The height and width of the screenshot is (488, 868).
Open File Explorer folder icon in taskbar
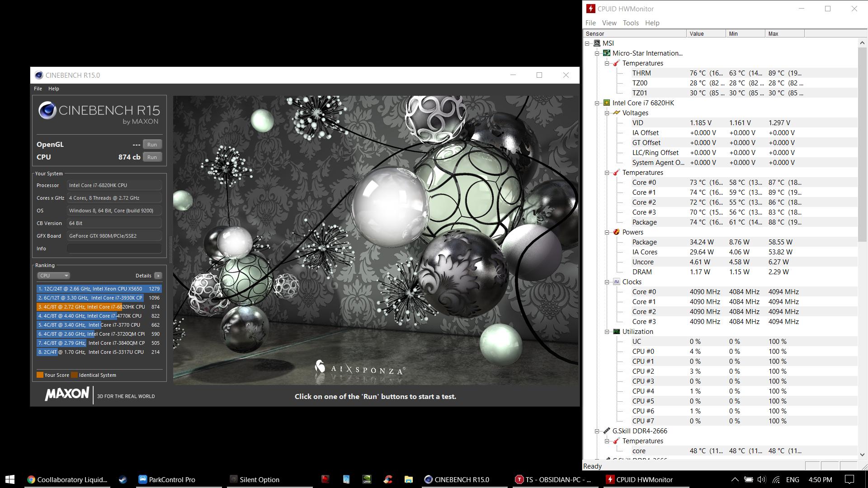[408, 479]
